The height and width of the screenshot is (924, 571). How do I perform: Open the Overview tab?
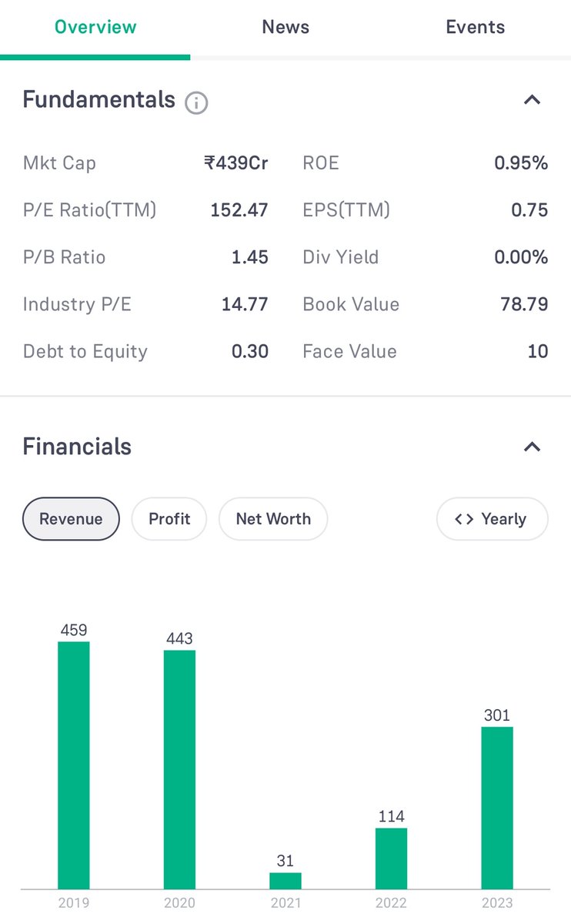[x=95, y=28]
